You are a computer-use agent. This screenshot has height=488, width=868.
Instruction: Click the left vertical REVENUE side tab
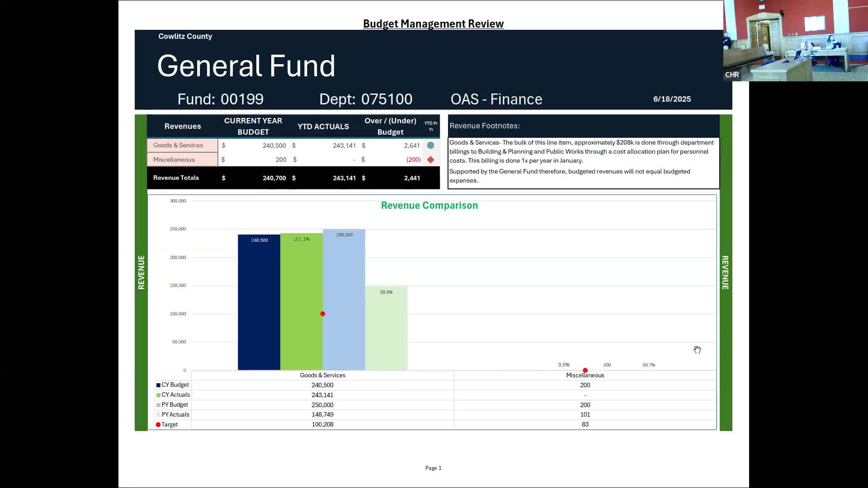[x=141, y=272]
